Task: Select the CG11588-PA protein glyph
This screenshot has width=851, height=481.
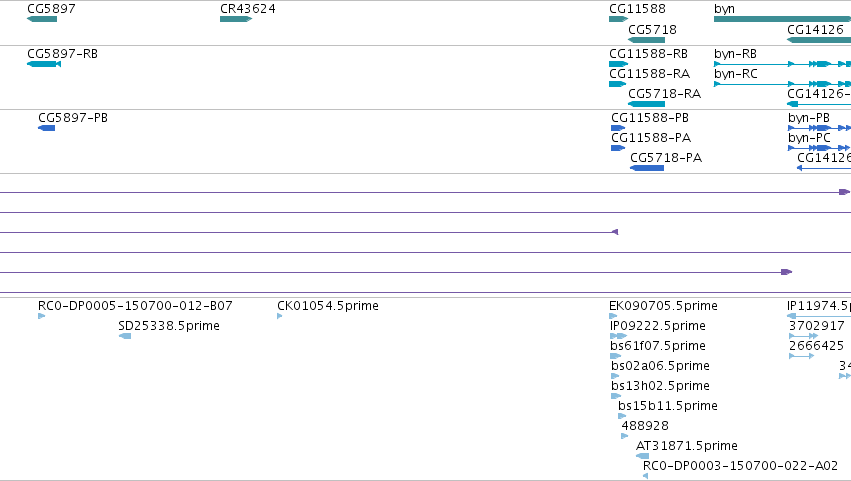Action: 618,148
